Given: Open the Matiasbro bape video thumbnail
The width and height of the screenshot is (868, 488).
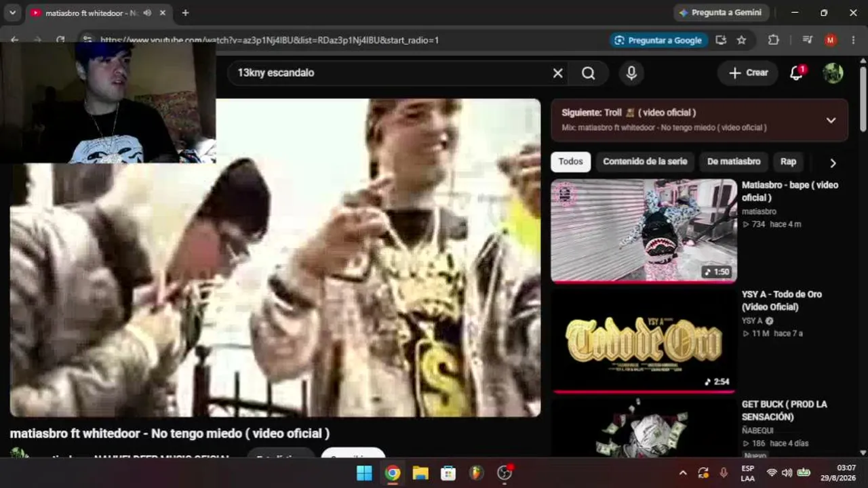Looking at the screenshot, I should coord(644,230).
